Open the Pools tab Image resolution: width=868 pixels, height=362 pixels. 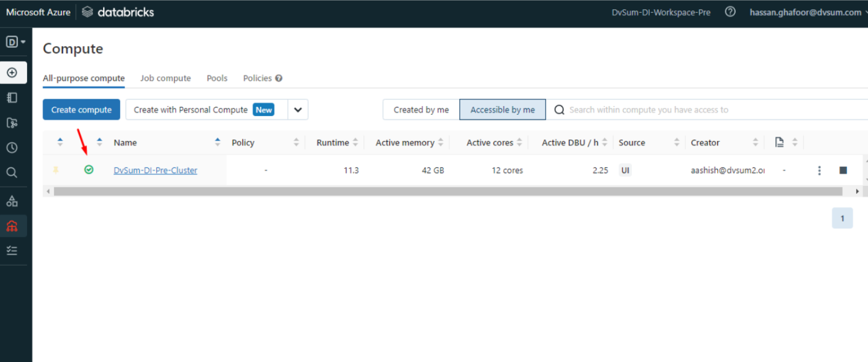(217, 78)
